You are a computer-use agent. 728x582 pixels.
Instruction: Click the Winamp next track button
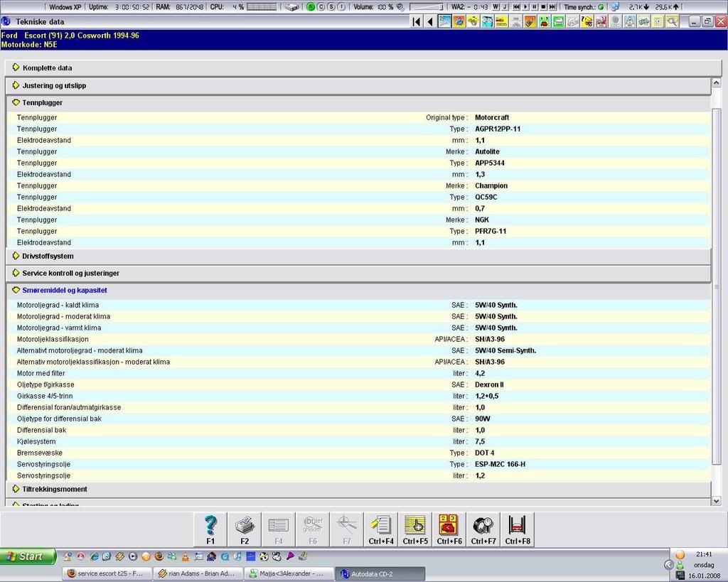click(552, 7)
